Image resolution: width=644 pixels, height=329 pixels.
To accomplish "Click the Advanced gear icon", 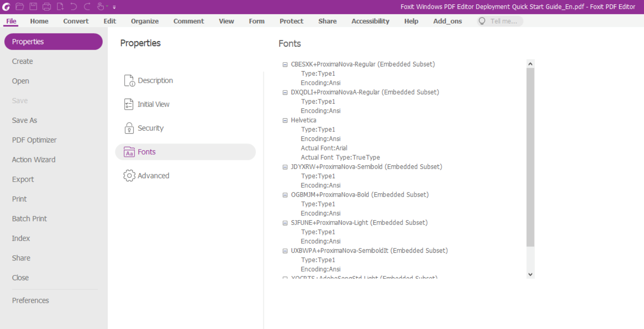I will click(129, 176).
